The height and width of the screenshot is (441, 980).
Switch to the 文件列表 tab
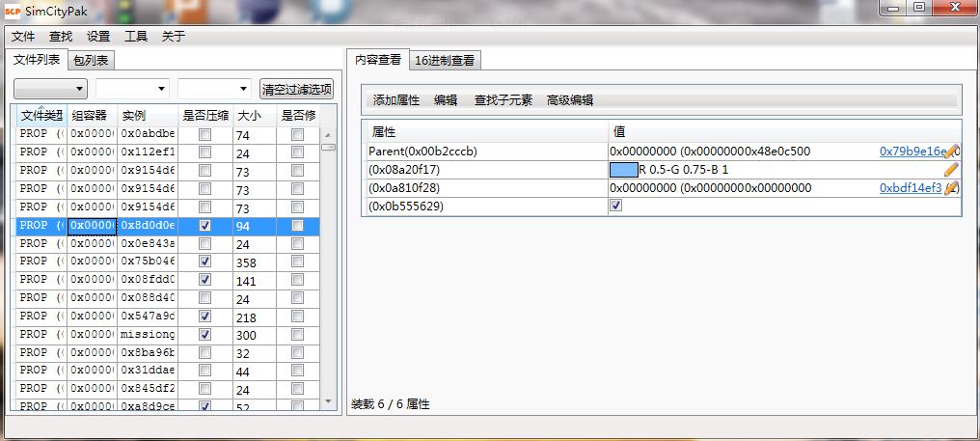pos(37,60)
